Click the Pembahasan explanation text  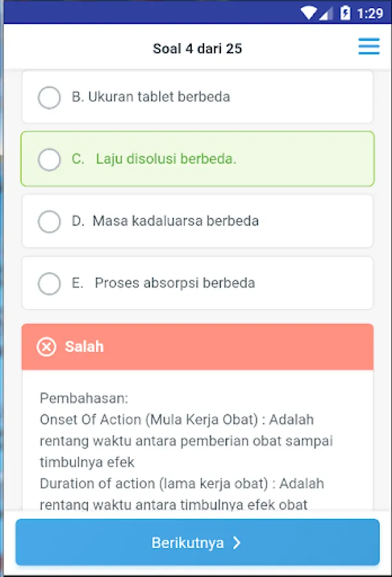pyautogui.click(x=84, y=398)
